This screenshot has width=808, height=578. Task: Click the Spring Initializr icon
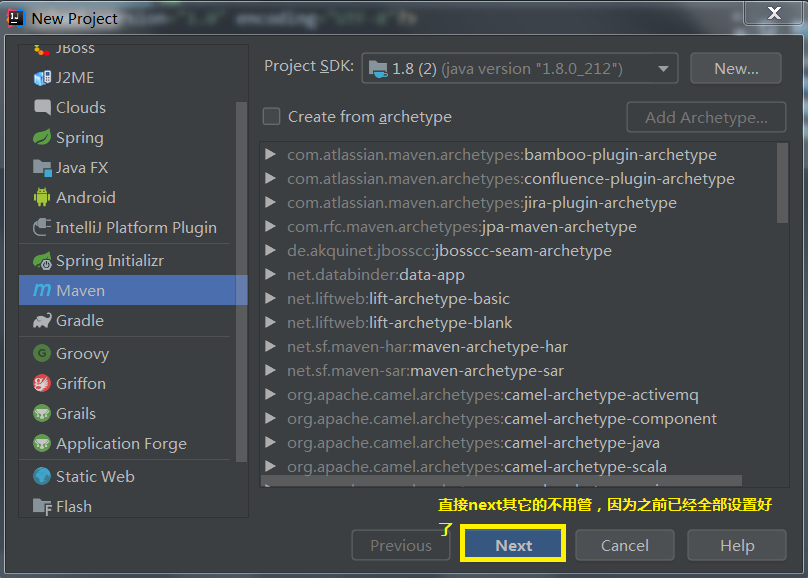tap(42, 261)
